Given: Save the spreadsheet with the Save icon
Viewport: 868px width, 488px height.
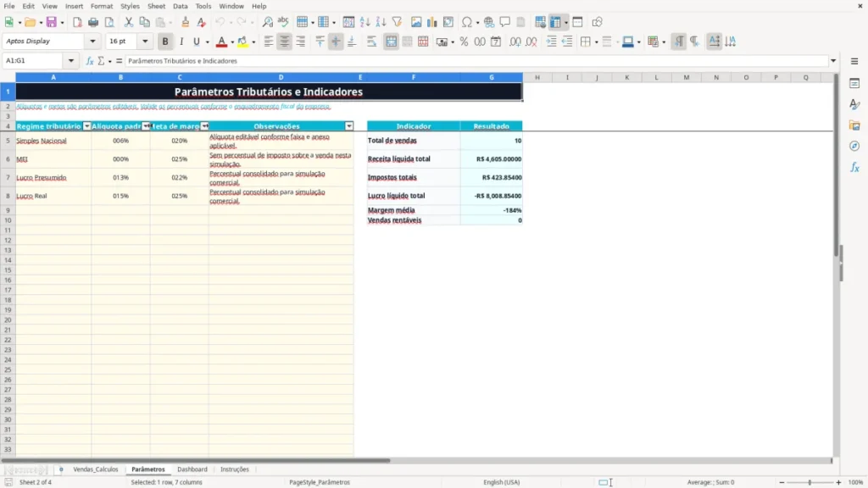Looking at the screenshot, I should point(52,22).
